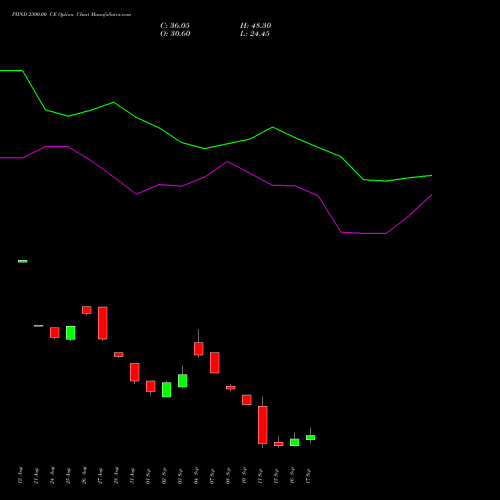This screenshot has width=500, height=500.
Task: Select the close value C: 36.05
Action: point(175,26)
